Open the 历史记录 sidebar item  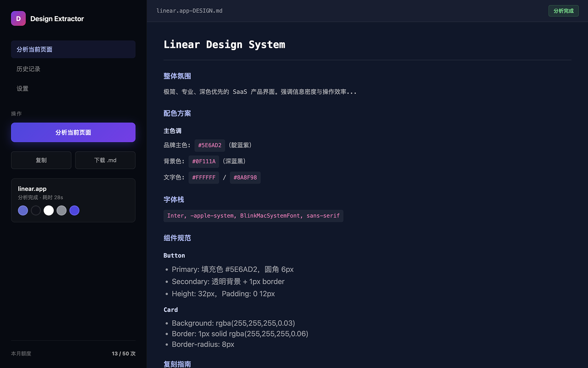[x=73, y=69]
